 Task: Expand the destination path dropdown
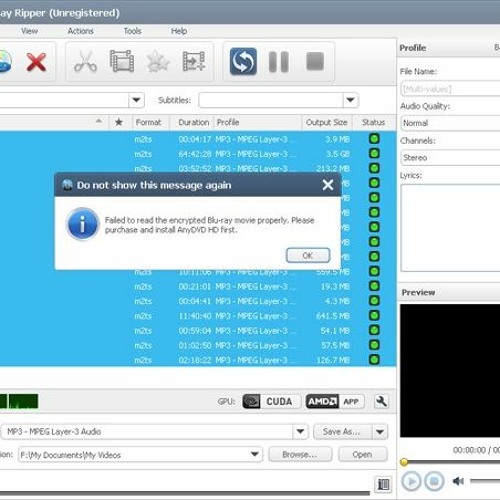255,454
